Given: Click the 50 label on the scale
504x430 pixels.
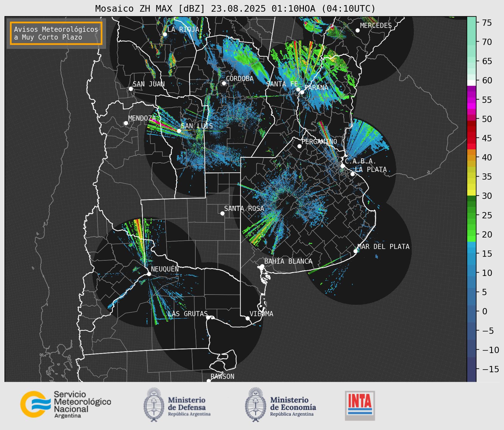Looking at the screenshot, I should (487, 119).
